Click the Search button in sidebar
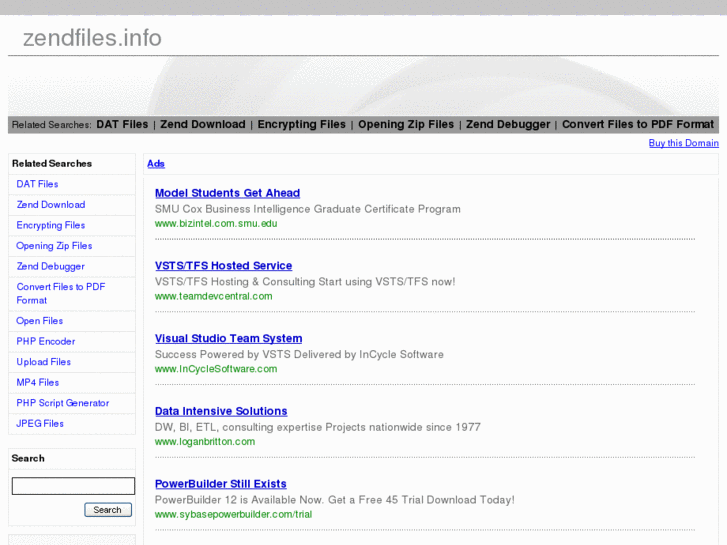 coord(107,510)
